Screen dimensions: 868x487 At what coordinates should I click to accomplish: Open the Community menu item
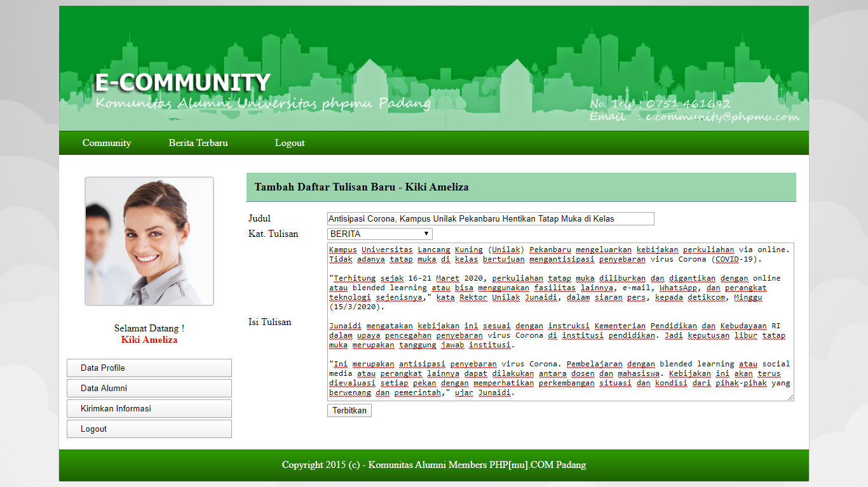click(x=106, y=143)
